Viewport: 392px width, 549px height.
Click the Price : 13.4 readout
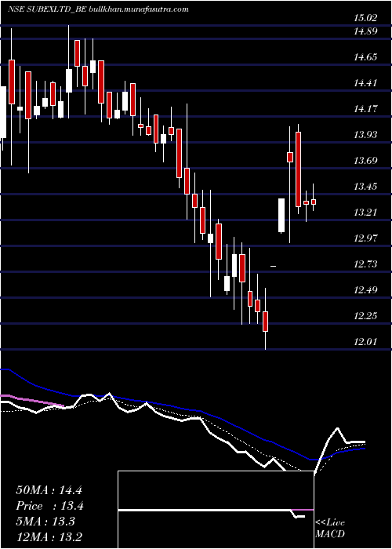point(50,506)
